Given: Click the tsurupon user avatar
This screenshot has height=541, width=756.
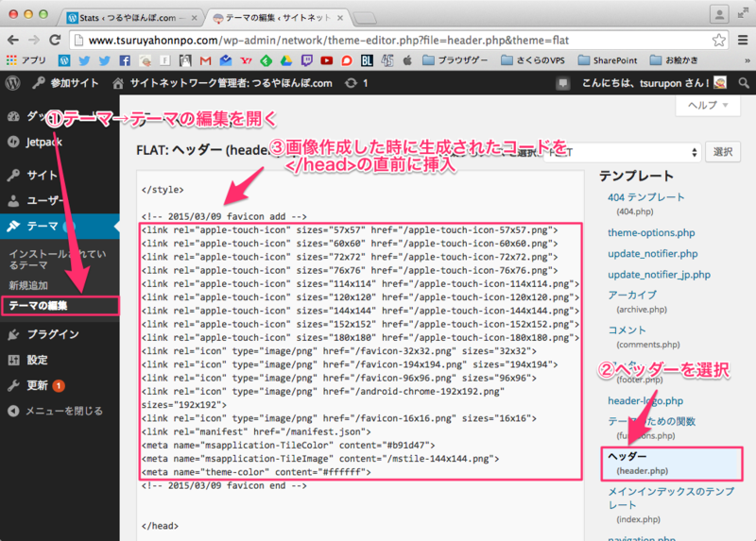Looking at the screenshot, I should click(720, 83).
